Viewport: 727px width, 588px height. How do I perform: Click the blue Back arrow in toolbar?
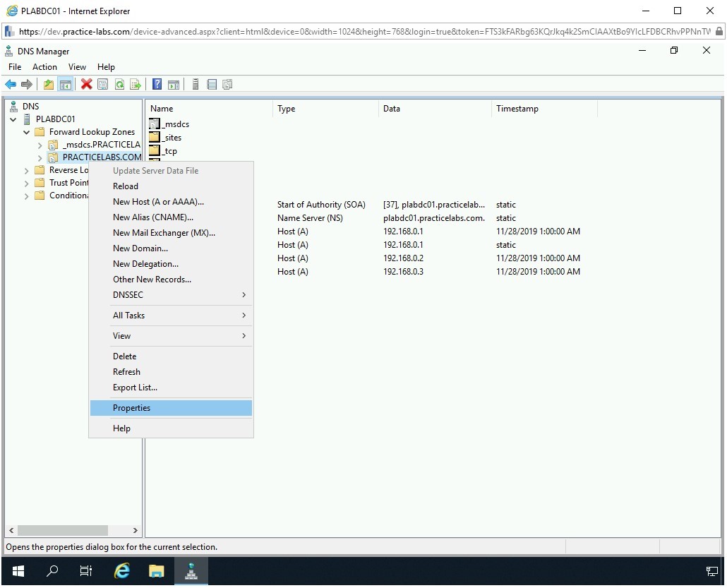point(11,85)
